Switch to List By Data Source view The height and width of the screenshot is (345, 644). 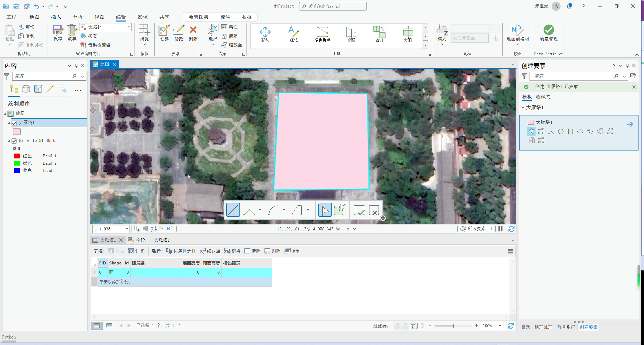click(26, 89)
